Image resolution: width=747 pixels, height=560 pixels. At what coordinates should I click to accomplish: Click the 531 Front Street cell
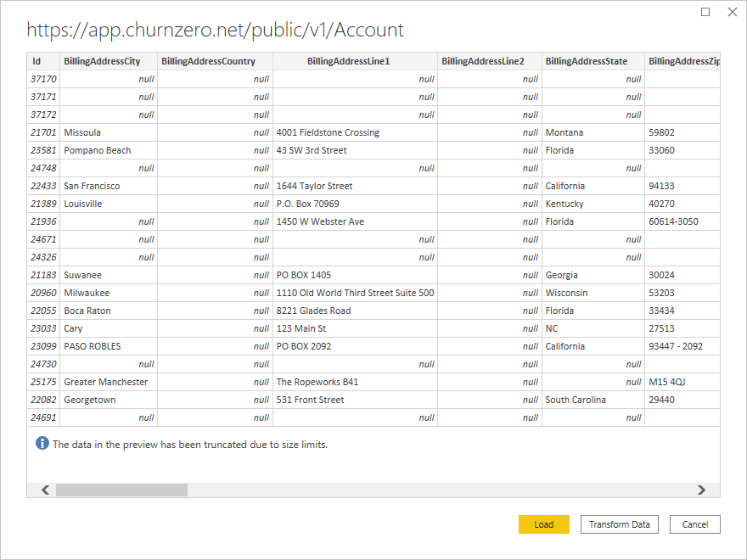pyautogui.click(x=355, y=400)
